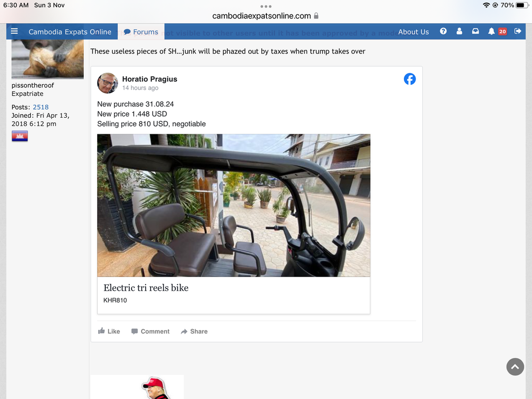Open the private messages inbox icon
Viewport: 532px width, 399px height.
tap(476, 31)
